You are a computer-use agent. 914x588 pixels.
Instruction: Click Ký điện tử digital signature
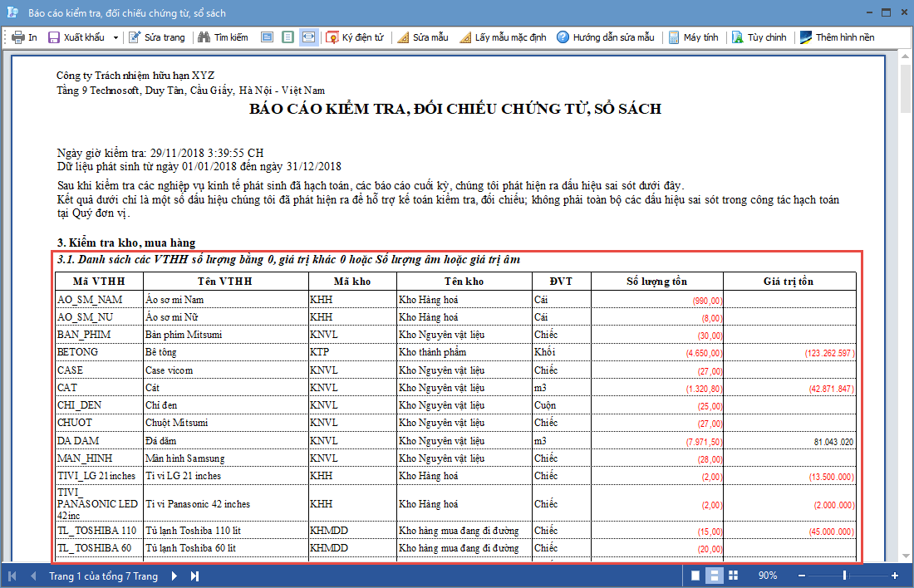click(356, 37)
